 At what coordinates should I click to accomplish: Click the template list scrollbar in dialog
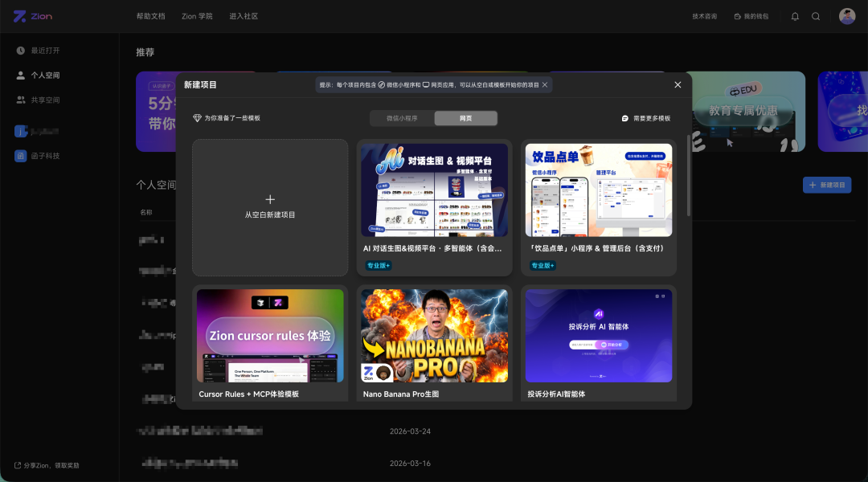point(689,175)
